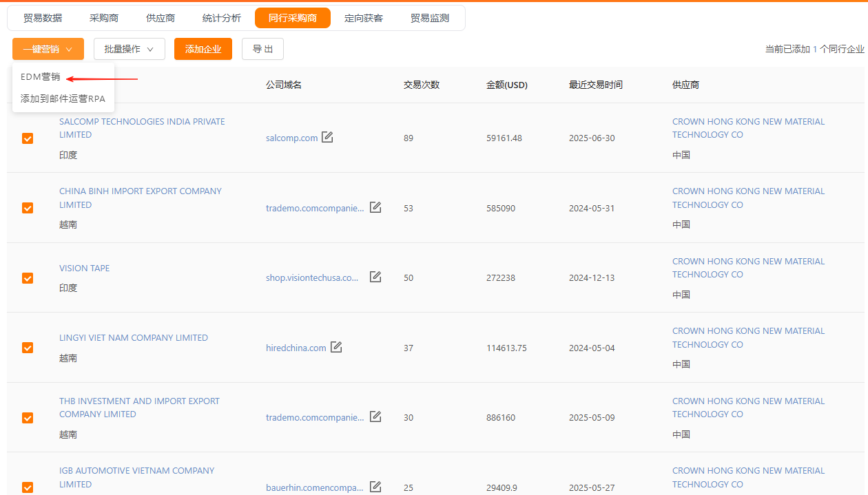Viewport: 868px width, 495px height.
Task: Visit the salcomp.com domain link
Action: point(292,138)
